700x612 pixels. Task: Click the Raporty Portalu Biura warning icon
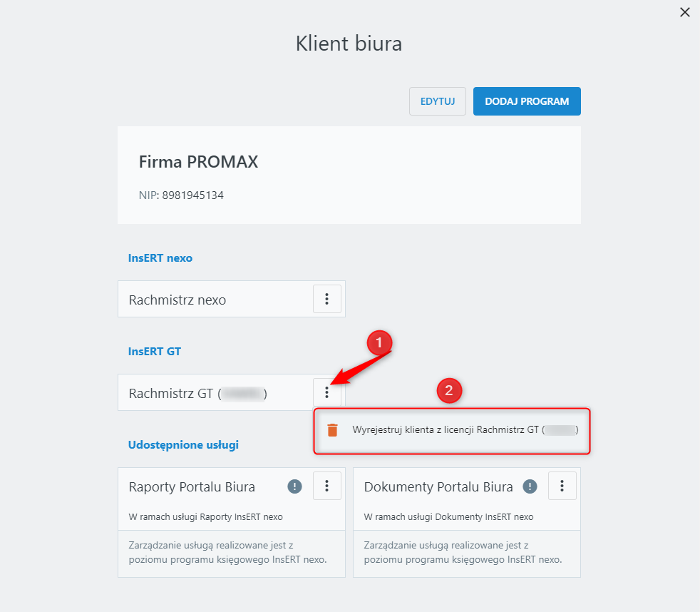(x=295, y=486)
